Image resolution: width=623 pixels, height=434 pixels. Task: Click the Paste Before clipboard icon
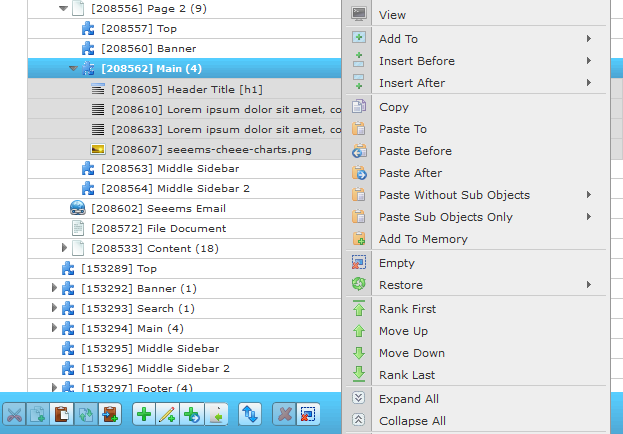click(x=359, y=151)
